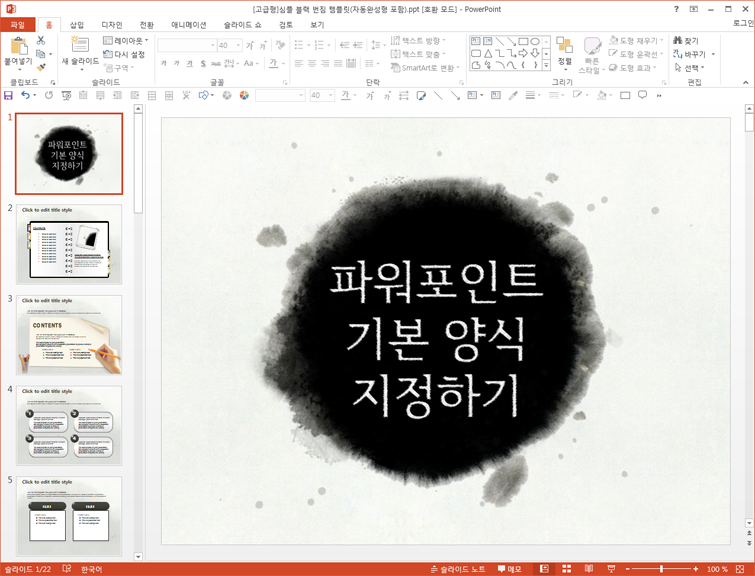Click the Sign in (로그인) link
755x576 pixels.
coord(743,23)
